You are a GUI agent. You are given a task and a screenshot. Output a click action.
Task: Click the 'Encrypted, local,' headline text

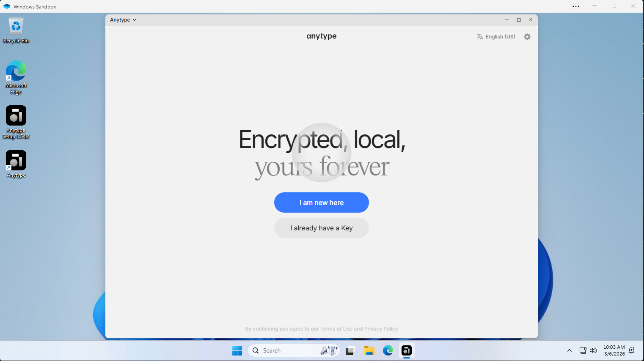(x=322, y=139)
